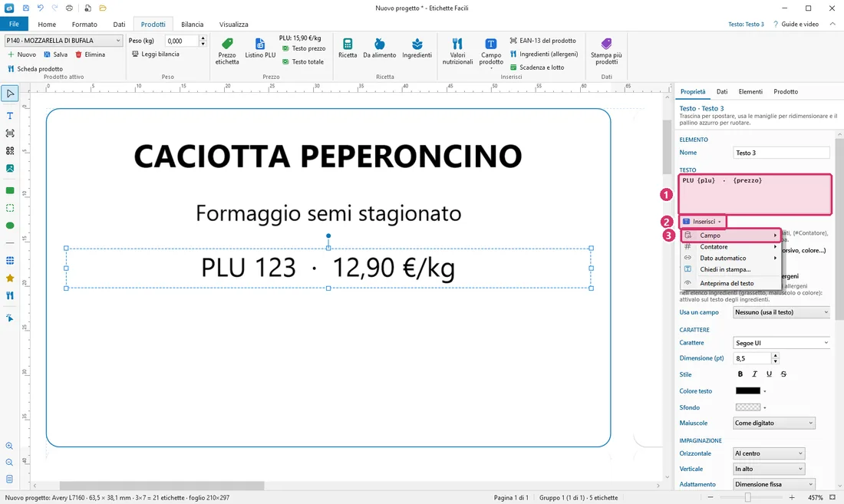The width and height of the screenshot is (844, 504).
Task: Choose Dato automatico menu entry
Action: tap(731, 259)
